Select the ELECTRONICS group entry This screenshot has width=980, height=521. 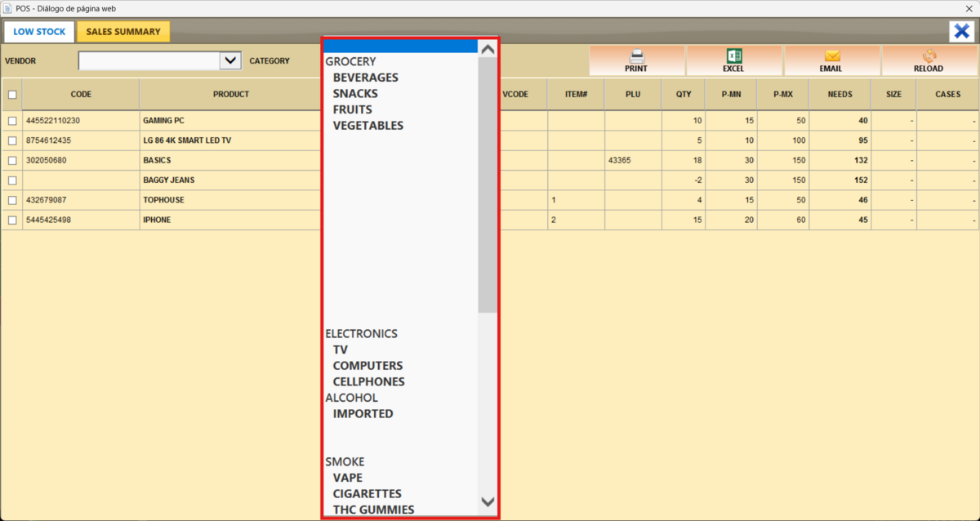click(x=362, y=333)
